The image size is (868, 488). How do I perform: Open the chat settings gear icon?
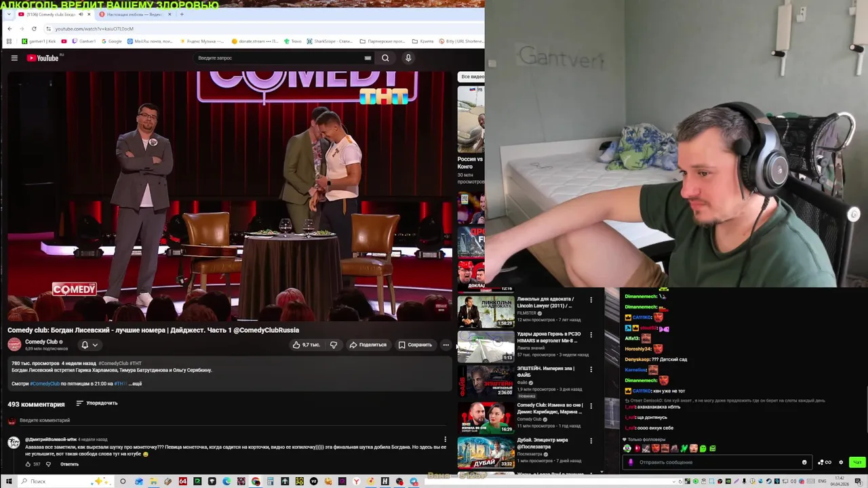pos(841,462)
